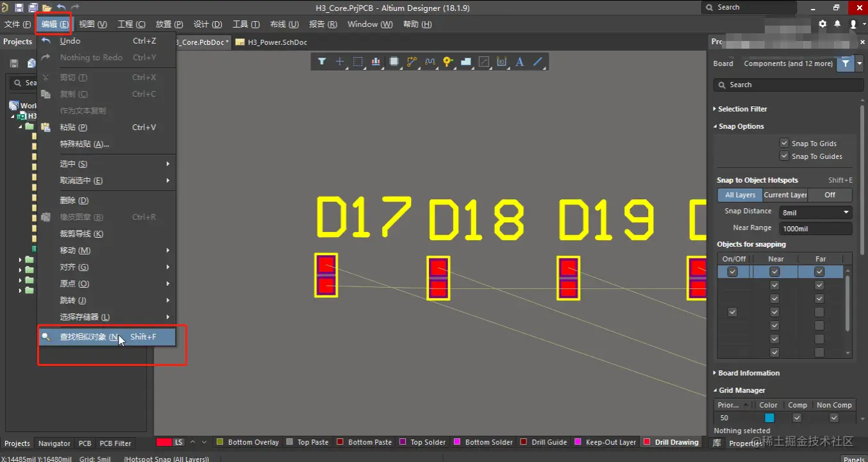Click the undo arrow in the title bar
This screenshot has height=462, width=868.
[61, 8]
